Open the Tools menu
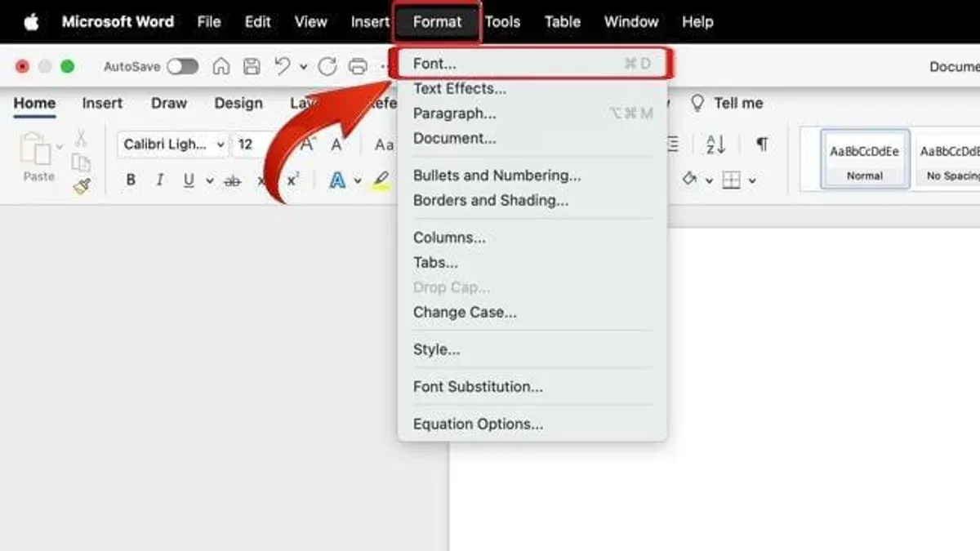 [x=502, y=22]
